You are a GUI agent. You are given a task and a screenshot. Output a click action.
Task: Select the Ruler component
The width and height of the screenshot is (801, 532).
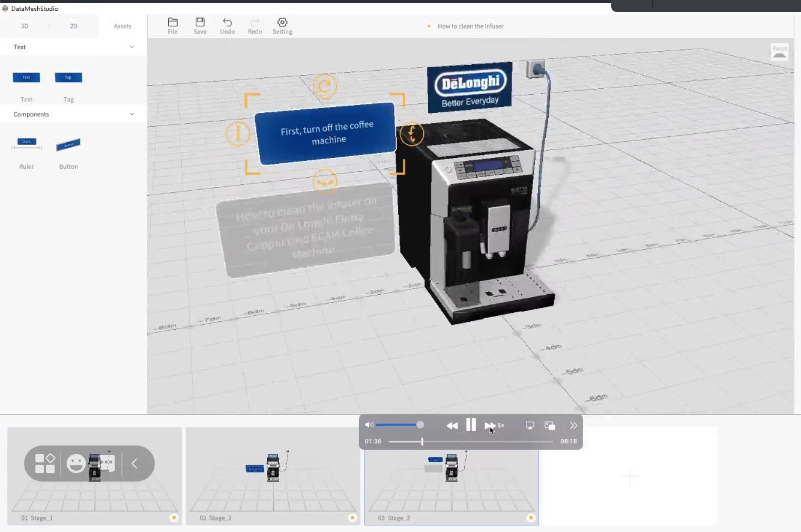(26, 144)
